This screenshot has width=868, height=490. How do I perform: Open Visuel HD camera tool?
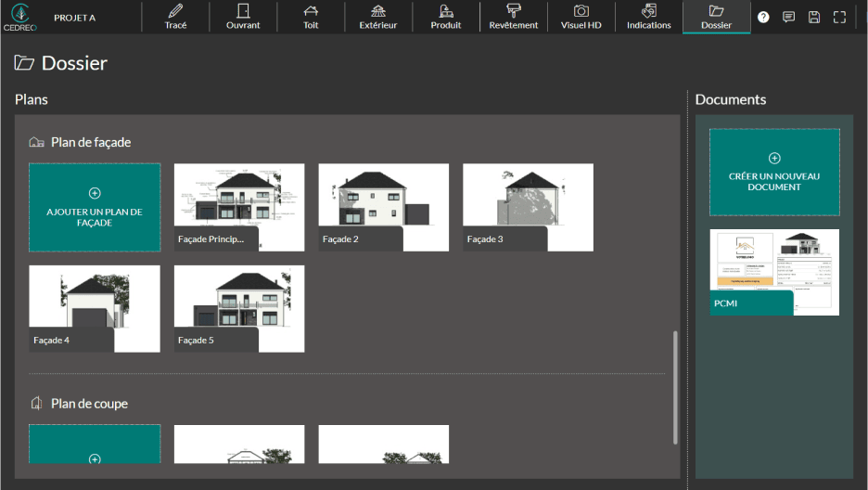click(581, 17)
